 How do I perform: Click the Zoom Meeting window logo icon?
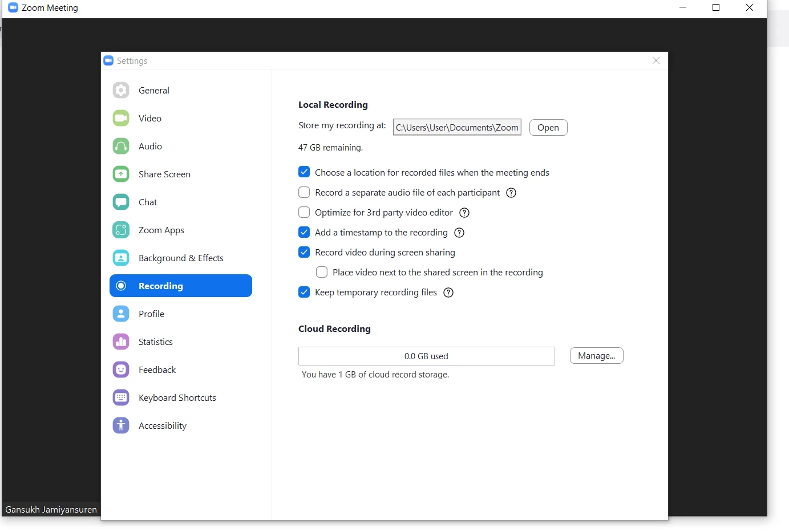point(13,7)
